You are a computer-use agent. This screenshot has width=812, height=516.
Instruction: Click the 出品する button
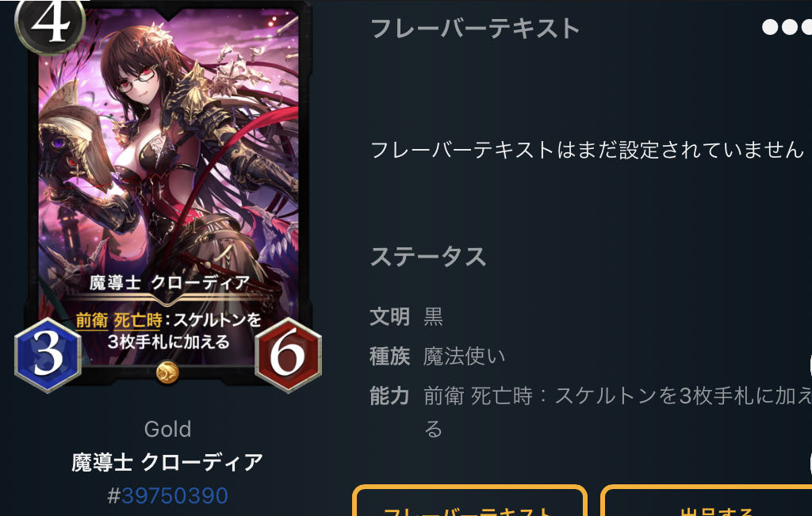(x=707, y=501)
